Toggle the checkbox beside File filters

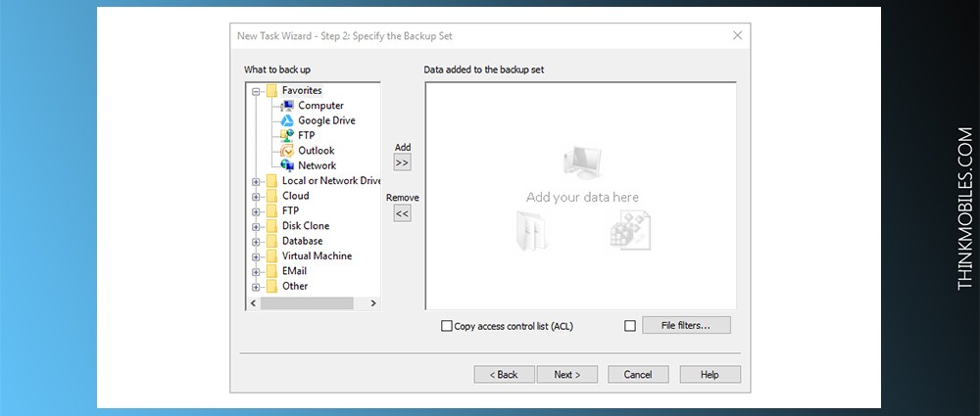tap(630, 325)
